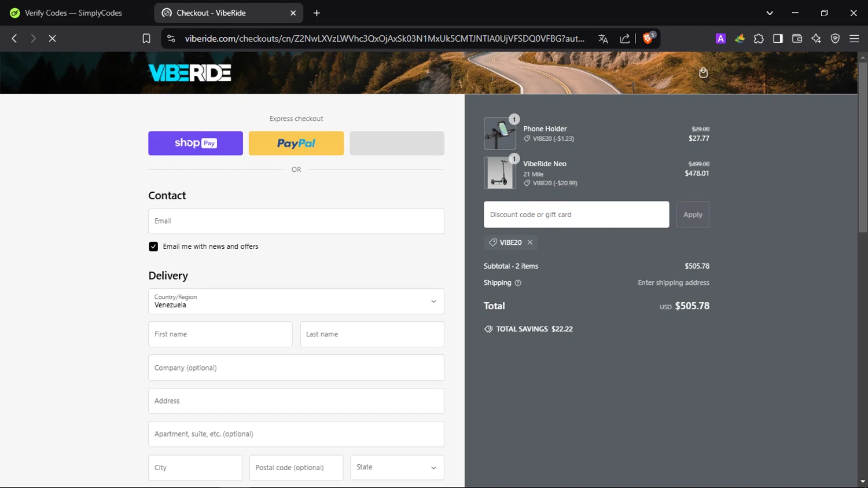Toggle the browser sidebar panel icon

pyautogui.click(x=778, y=38)
